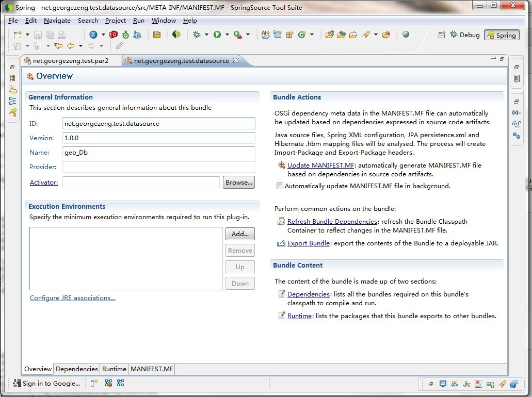Click the Outline view left sidebar icon
The width and height of the screenshot is (532, 397).
point(12,101)
